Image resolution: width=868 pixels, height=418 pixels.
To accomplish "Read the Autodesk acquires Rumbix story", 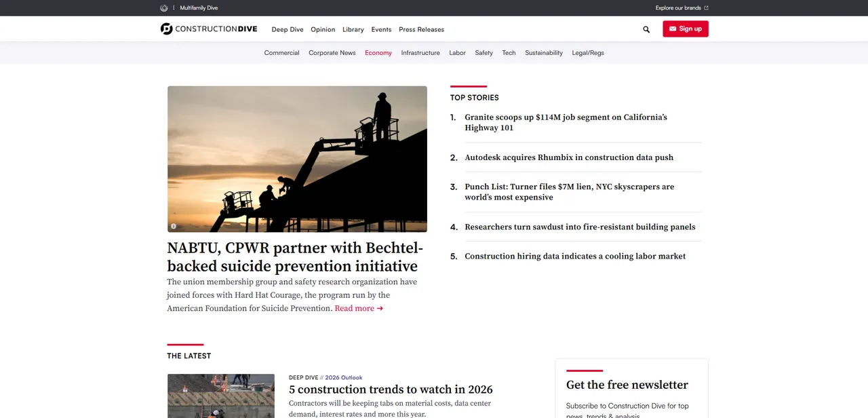I will click(569, 157).
